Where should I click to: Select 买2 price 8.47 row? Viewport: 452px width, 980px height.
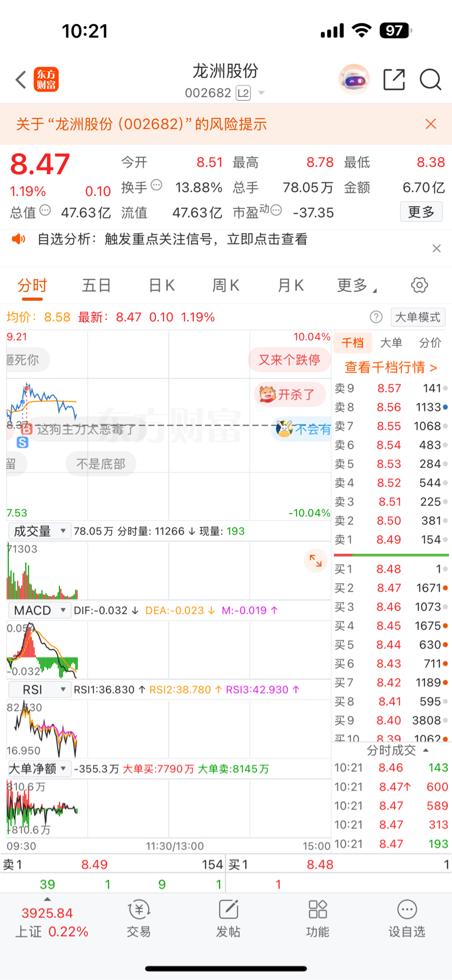[391, 588]
